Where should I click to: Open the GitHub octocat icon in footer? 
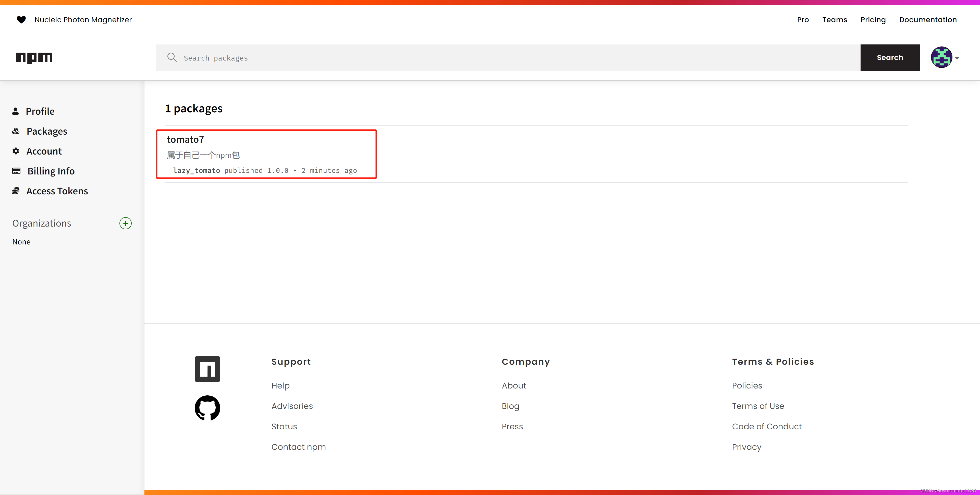coord(207,408)
